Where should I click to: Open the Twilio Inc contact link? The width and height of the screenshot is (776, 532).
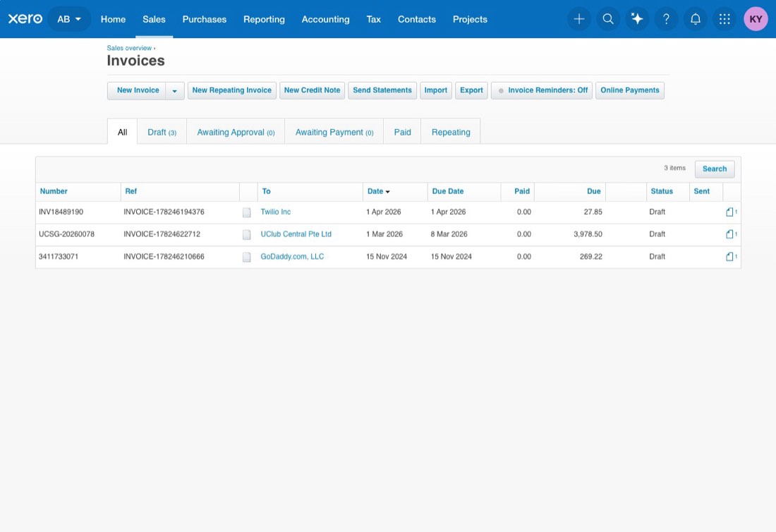[276, 212]
